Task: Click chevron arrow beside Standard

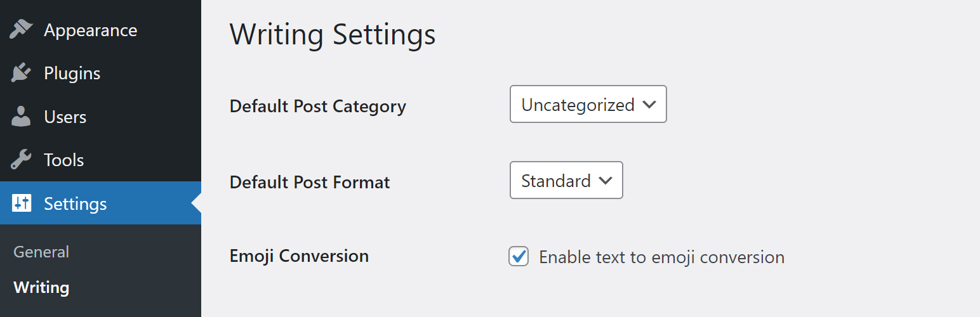Action: pyautogui.click(x=606, y=181)
